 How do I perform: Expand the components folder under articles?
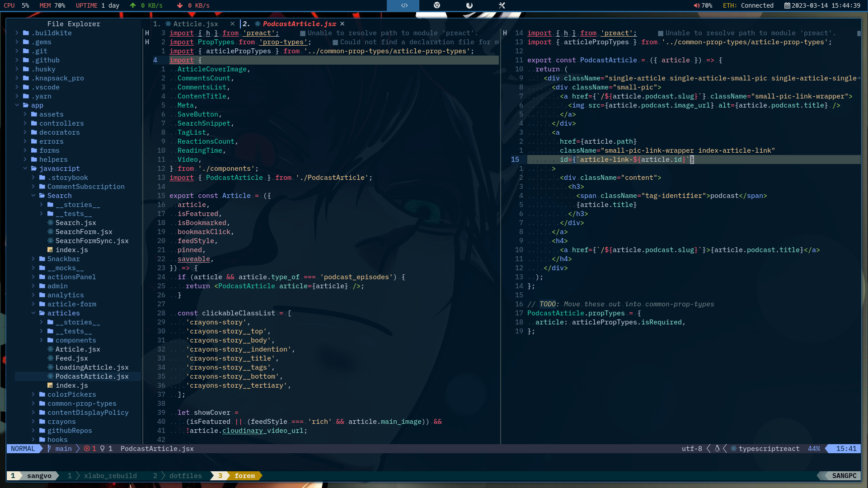pyautogui.click(x=75, y=340)
